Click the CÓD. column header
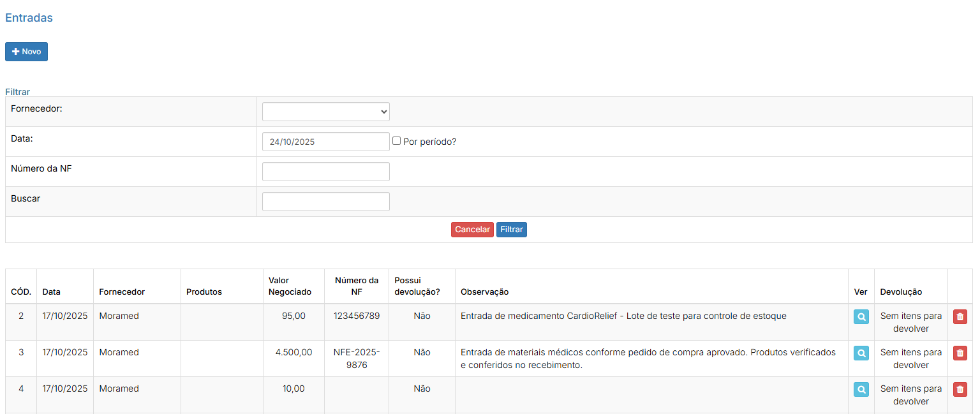The image size is (980, 414). 21,292
